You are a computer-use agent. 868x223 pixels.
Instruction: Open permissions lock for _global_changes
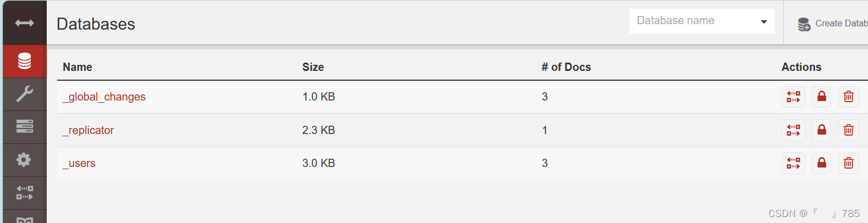[821, 97]
